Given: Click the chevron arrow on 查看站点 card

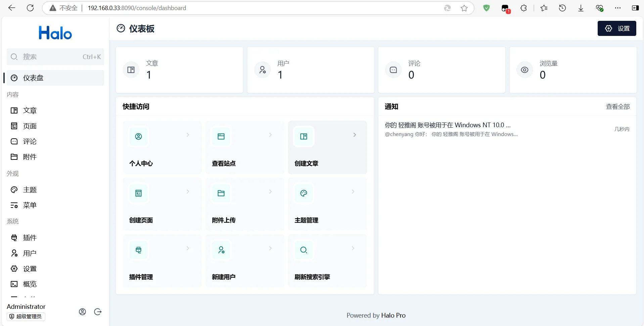Looking at the screenshot, I should pyautogui.click(x=270, y=135).
